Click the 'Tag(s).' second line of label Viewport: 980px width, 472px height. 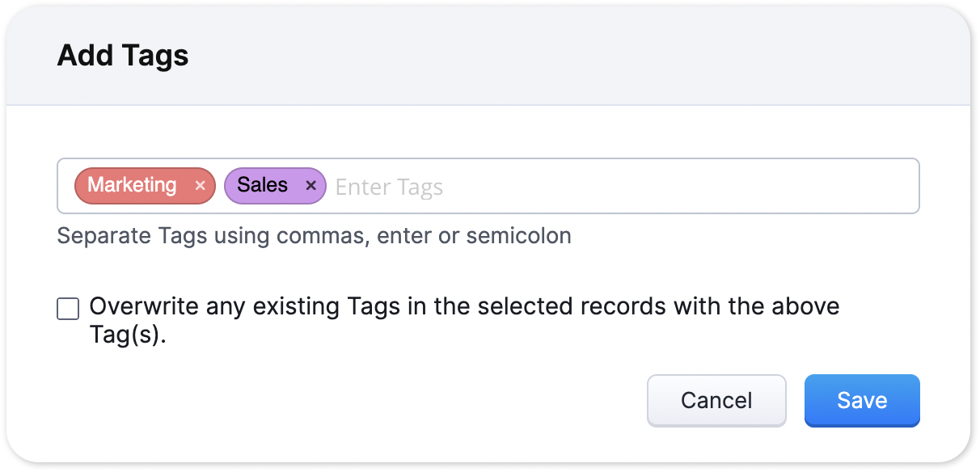[x=127, y=335]
